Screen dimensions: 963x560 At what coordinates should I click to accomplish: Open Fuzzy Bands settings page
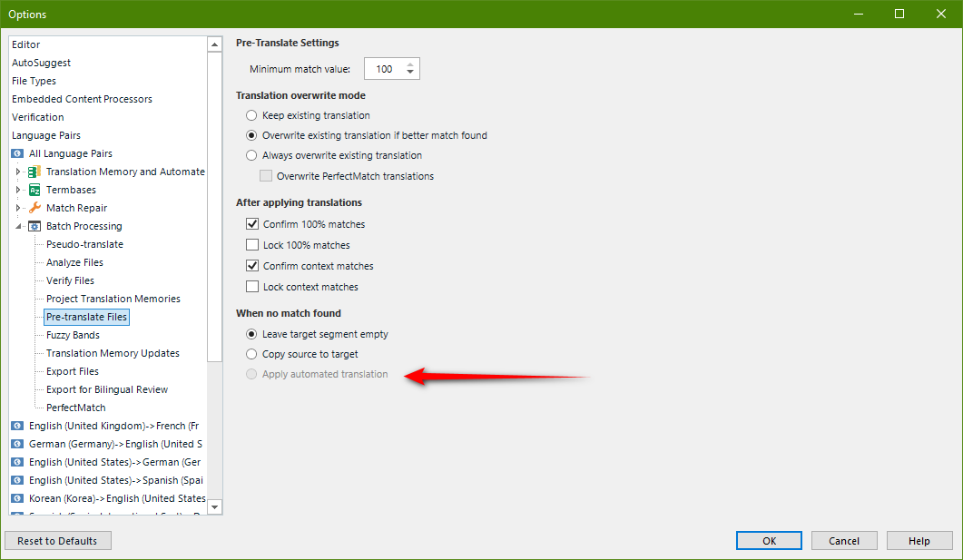pos(73,335)
